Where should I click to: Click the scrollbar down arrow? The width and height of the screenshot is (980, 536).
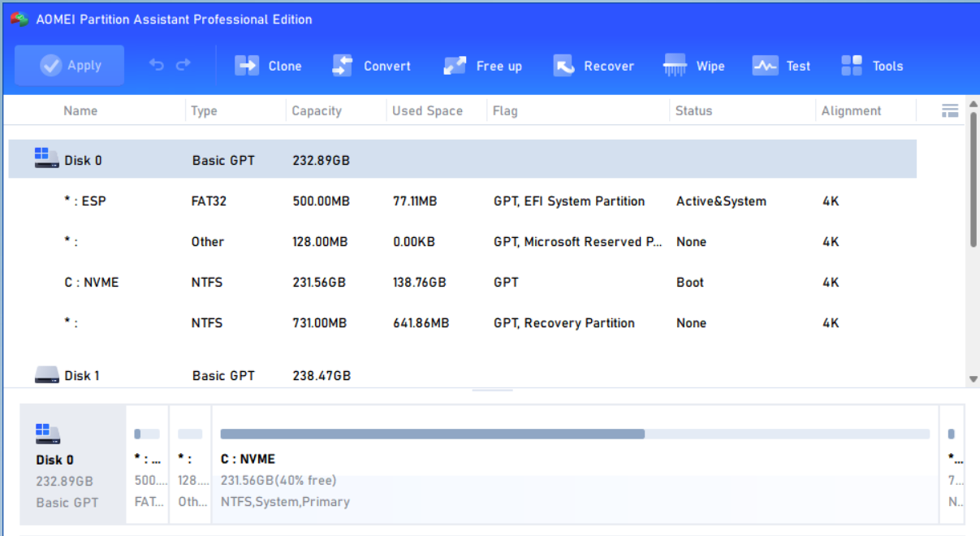pyautogui.click(x=973, y=378)
